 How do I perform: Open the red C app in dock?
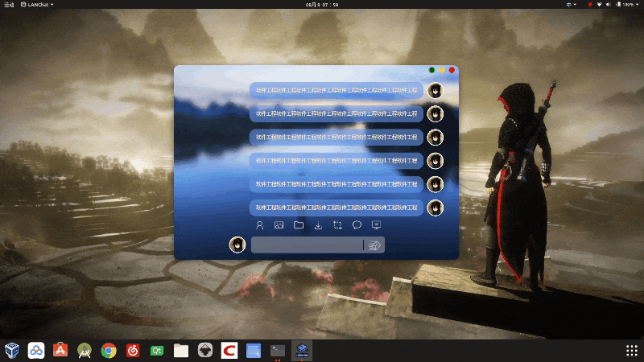point(229,351)
